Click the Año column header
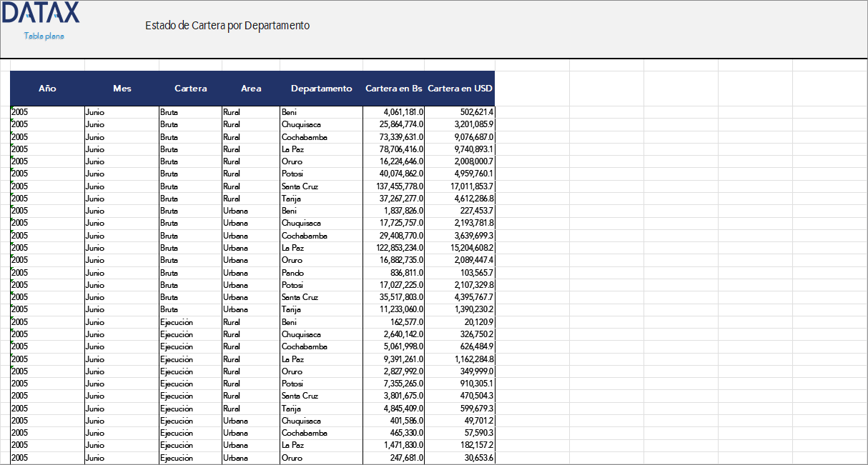Image resolution: width=868 pixels, height=465 pixels. click(46, 89)
